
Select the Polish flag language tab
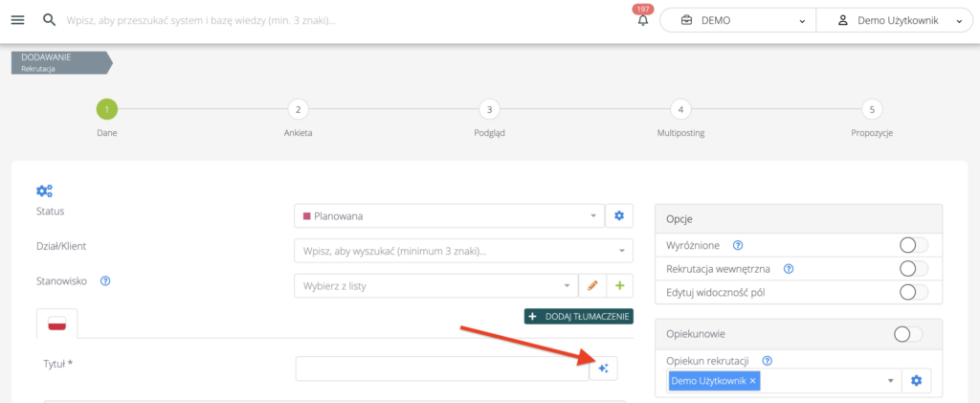[x=56, y=325]
